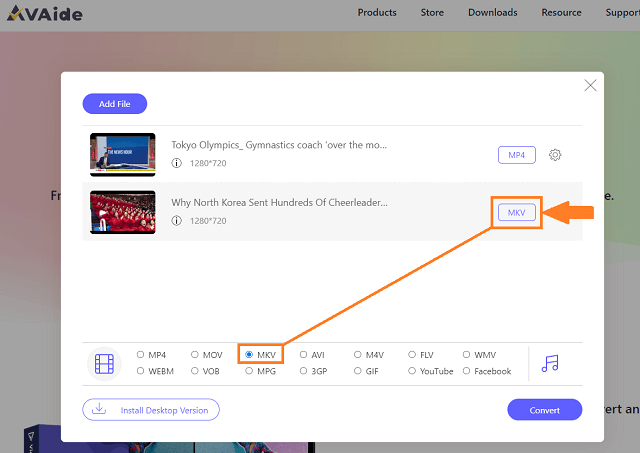Select VOB output format
Viewport: 640px width, 453px height.
[195, 371]
